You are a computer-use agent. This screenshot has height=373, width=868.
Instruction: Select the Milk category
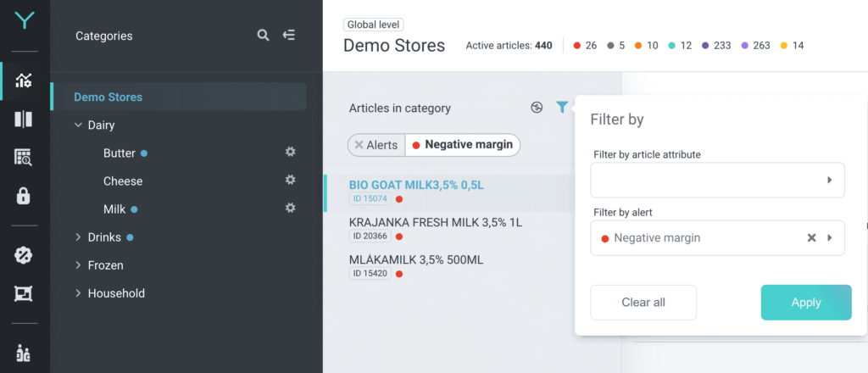(114, 209)
